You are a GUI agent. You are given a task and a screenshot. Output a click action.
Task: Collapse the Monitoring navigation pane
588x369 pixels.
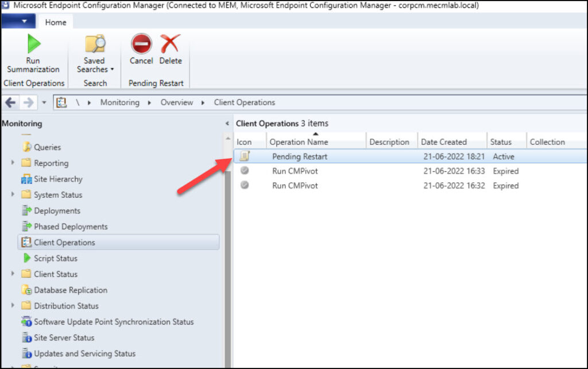pyautogui.click(x=227, y=123)
